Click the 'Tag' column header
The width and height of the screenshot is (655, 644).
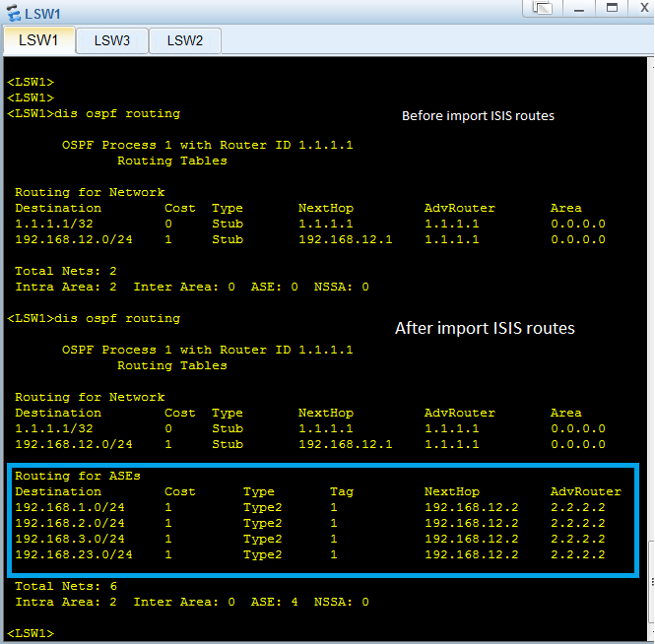pos(342,491)
